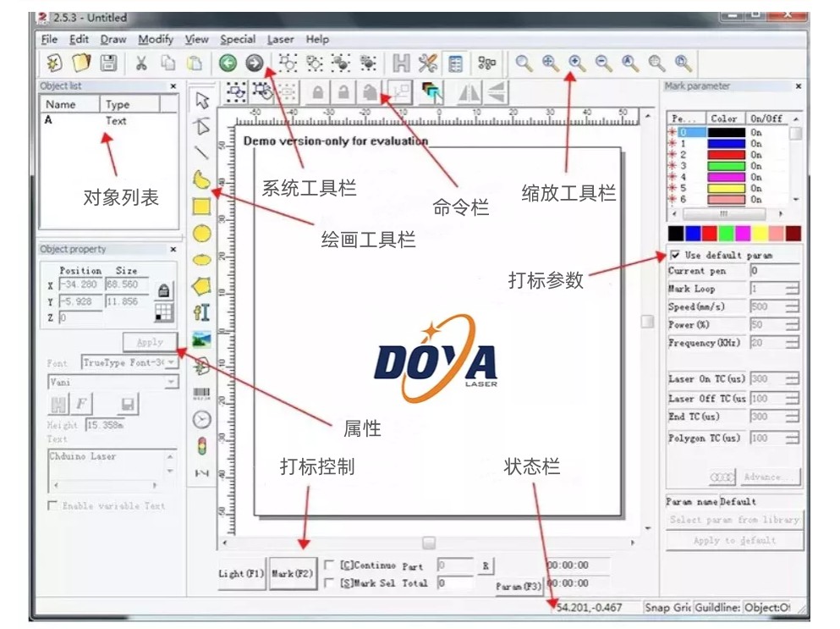Open the Modify menu
This screenshot has height=629, width=840.
pyautogui.click(x=156, y=39)
